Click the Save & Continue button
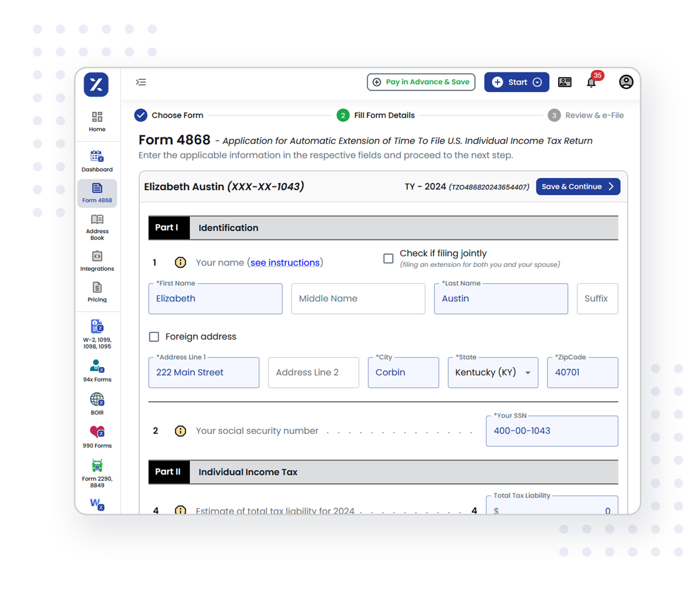The height and width of the screenshot is (604, 700). click(578, 187)
